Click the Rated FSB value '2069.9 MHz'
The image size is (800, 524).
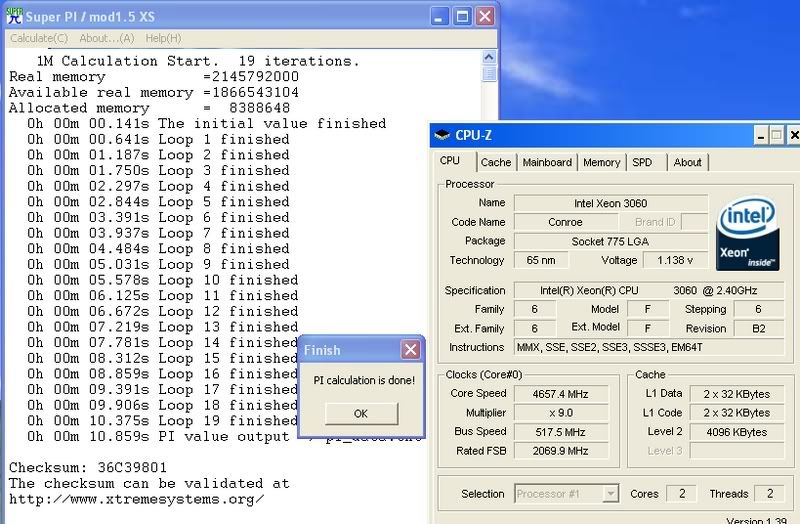[561, 451]
